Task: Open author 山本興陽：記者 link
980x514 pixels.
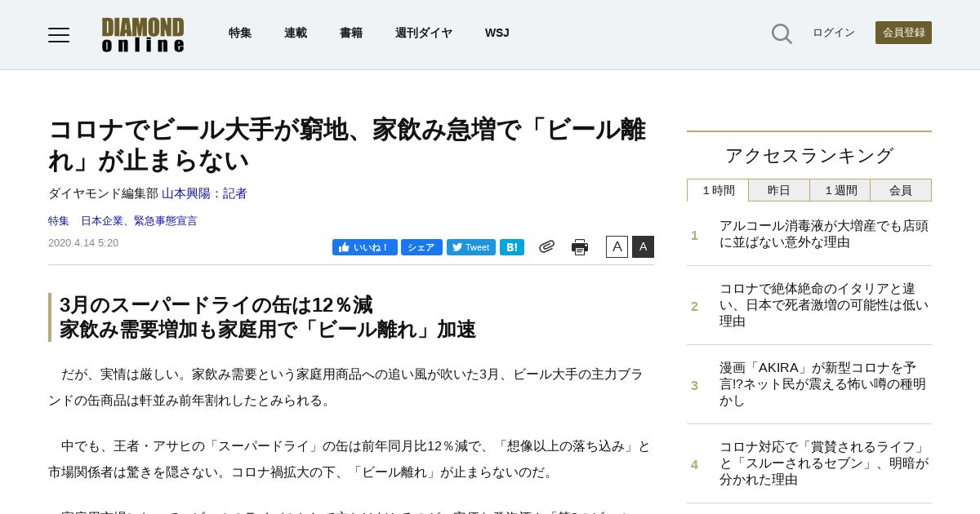Action: pyautogui.click(x=204, y=193)
